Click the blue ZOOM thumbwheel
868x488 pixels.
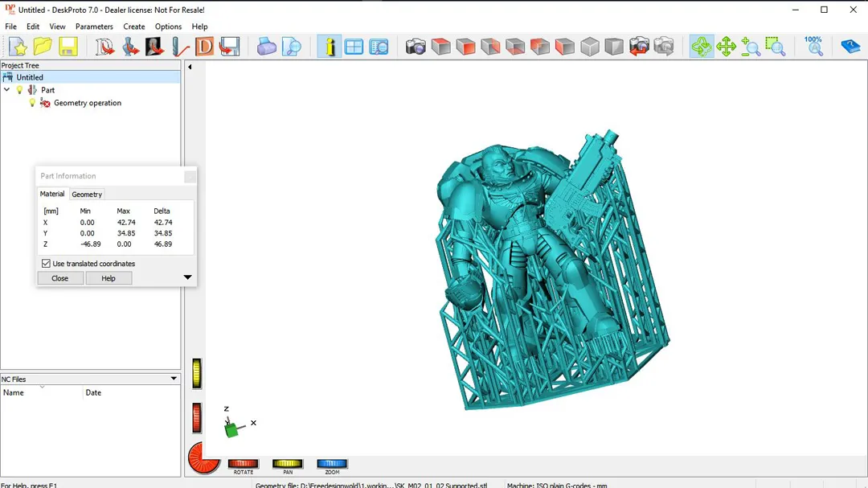[x=332, y=464]
